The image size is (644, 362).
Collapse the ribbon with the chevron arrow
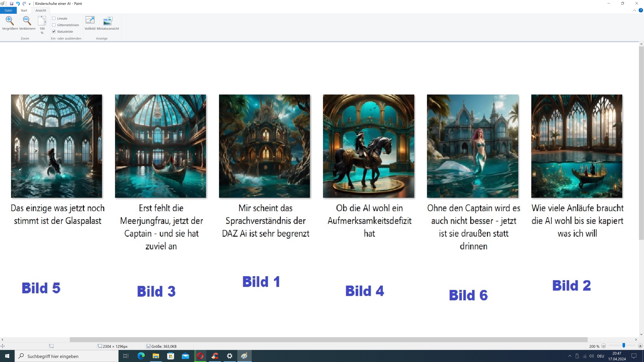click(x=634, y=11)
